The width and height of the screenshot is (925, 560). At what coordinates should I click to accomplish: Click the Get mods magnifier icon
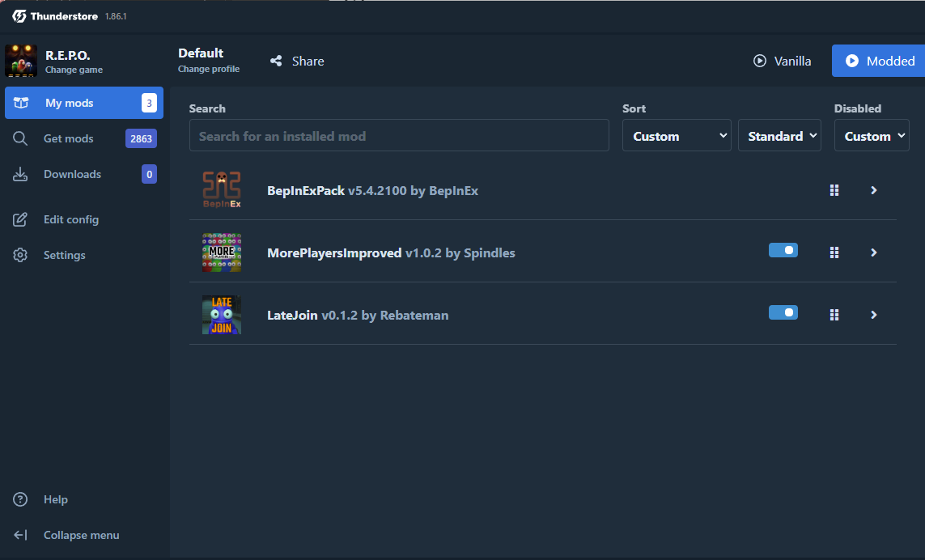[20, 138]
